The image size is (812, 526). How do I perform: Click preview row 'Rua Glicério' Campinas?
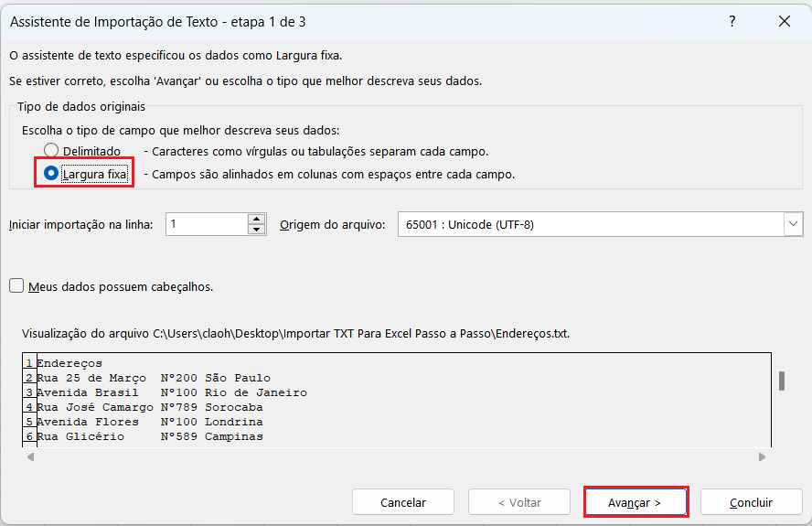pos(149,436)
